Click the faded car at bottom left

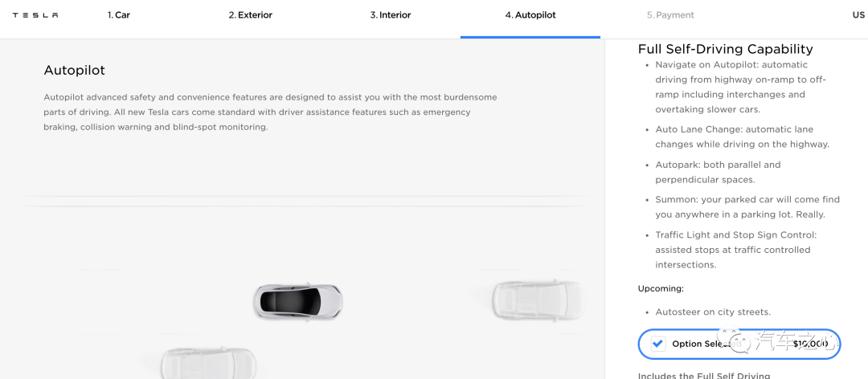(208, 364)
